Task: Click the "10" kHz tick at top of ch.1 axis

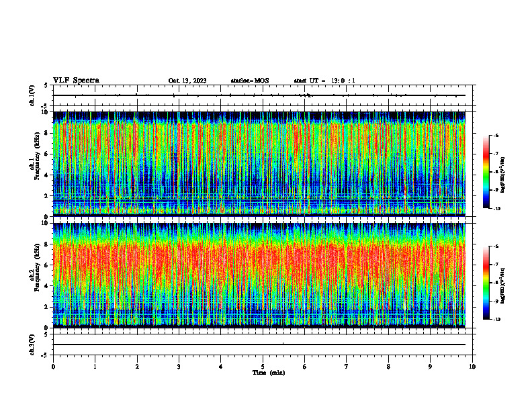Action: [46, 112]
